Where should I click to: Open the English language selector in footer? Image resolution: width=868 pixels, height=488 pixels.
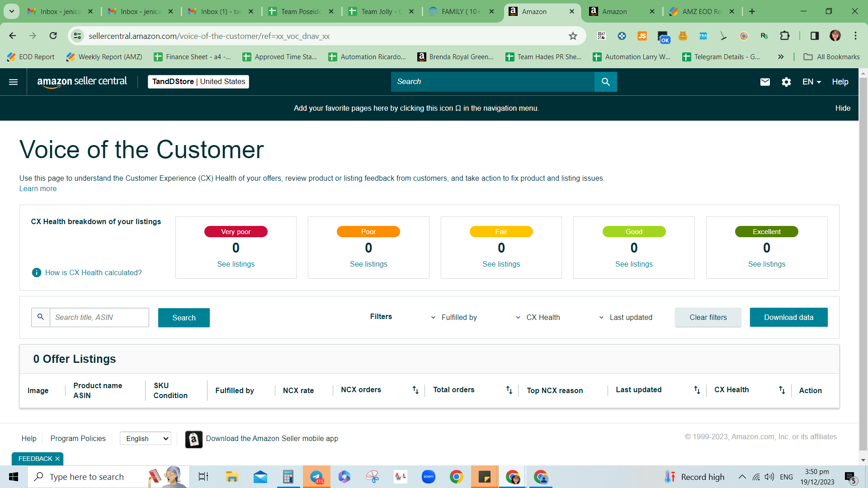[146, 438]
